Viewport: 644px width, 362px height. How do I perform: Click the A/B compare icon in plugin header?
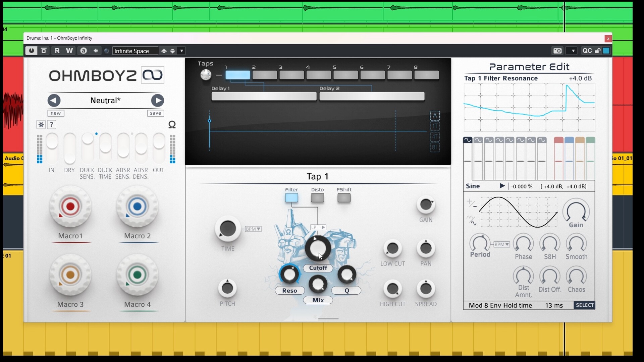84,51
